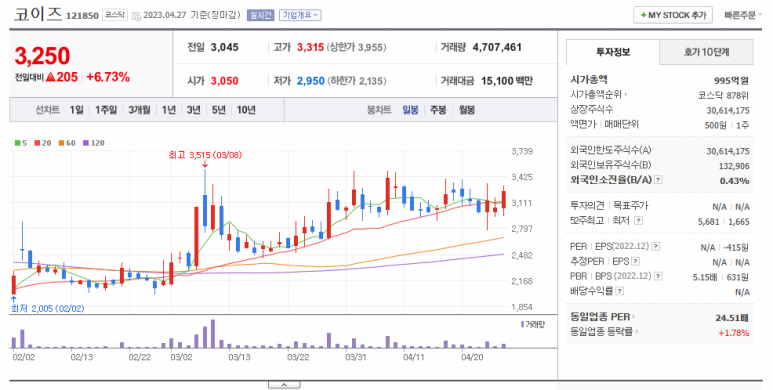Click the 상장주식수 value 30,614,175
The width and height of the screenshot is (773, 390).
728,110
